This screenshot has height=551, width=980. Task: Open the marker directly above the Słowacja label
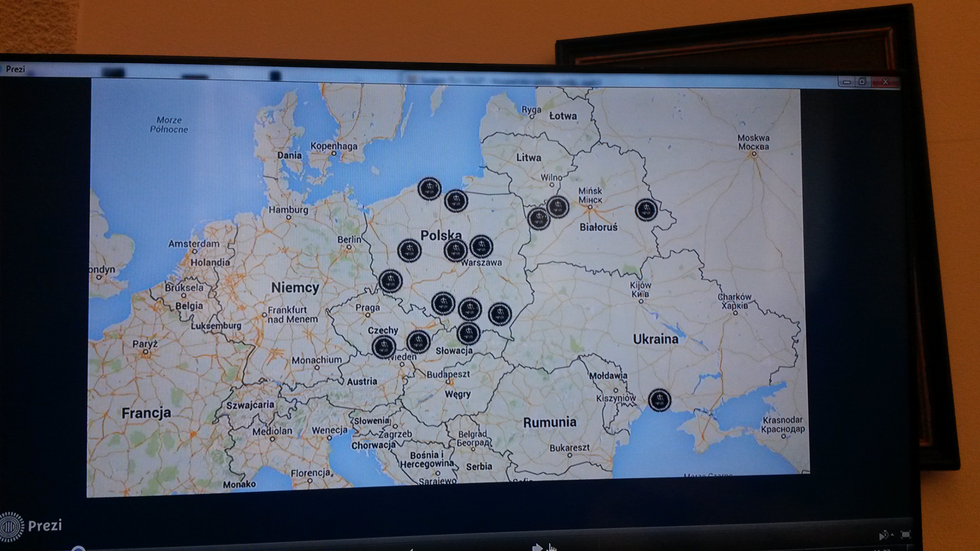point(468,333)
